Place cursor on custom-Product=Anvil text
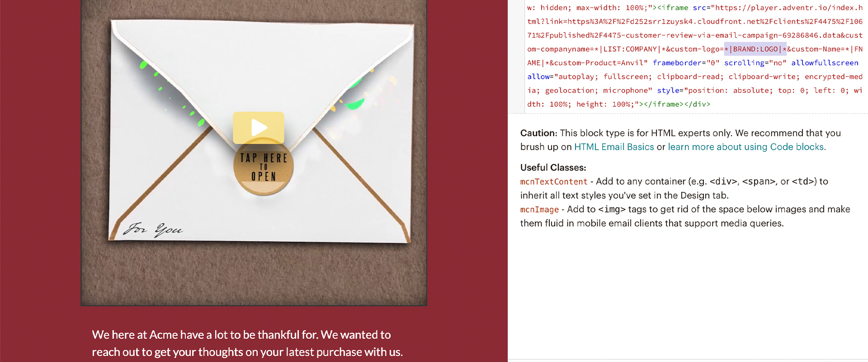868x362 pixels. click(601, 63)
